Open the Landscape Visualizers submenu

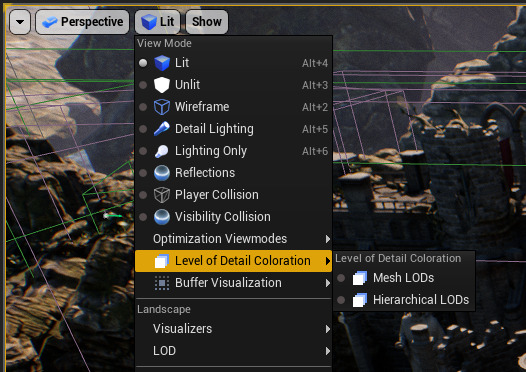click(233, 329)
